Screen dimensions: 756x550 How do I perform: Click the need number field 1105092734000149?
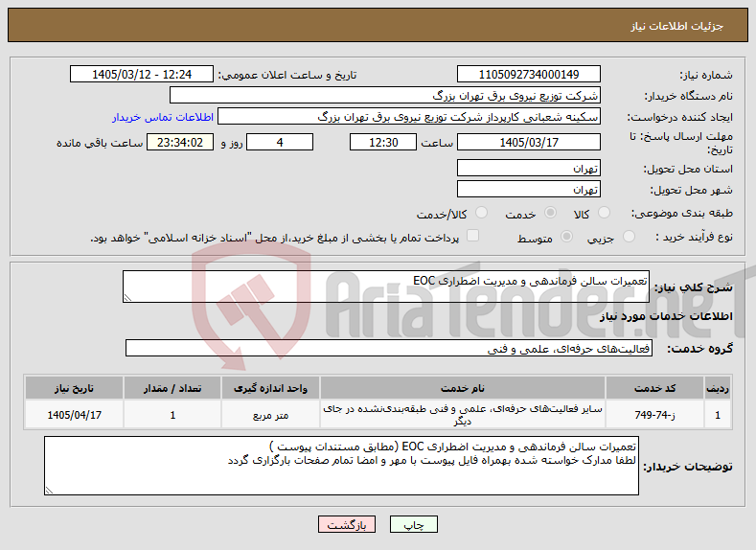tap(528, 74)
